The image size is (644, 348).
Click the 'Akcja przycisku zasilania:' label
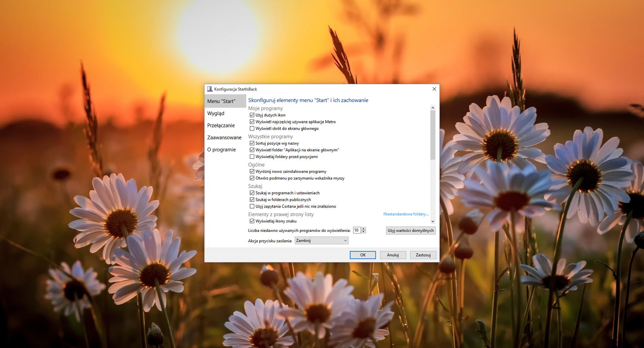(x=270, y=241)
